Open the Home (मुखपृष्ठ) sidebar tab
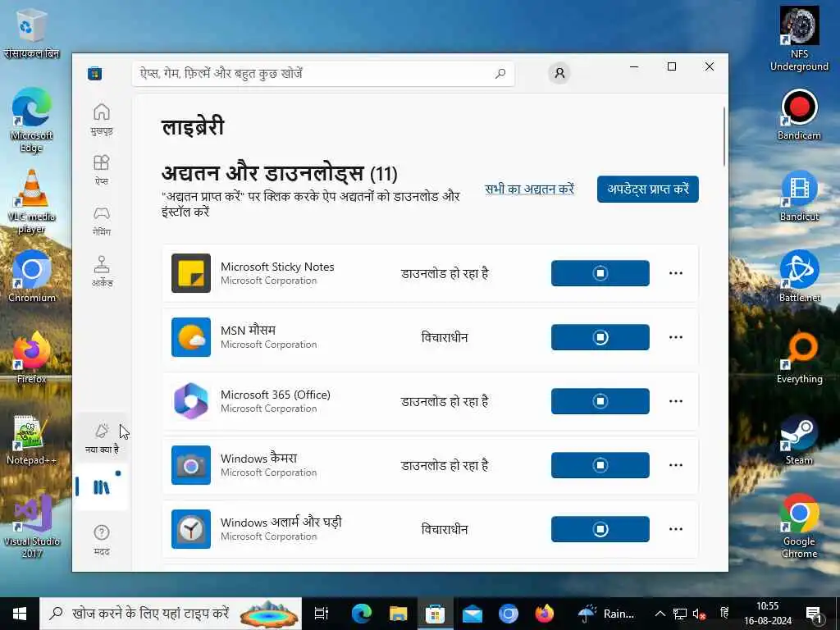Image resolution: width=840 pixels, height=630 pixels. click(x=102, y=119)
